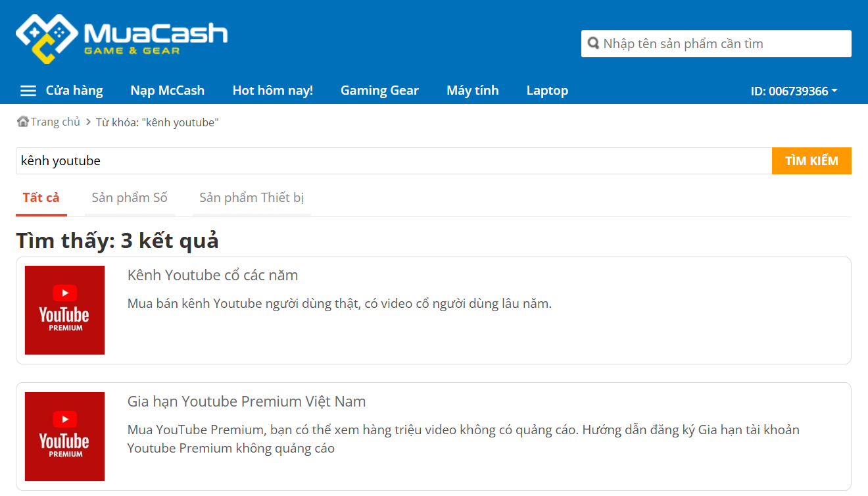Open the hamburger menu icon
Screen dimensions: 868x496
[28, 91]
